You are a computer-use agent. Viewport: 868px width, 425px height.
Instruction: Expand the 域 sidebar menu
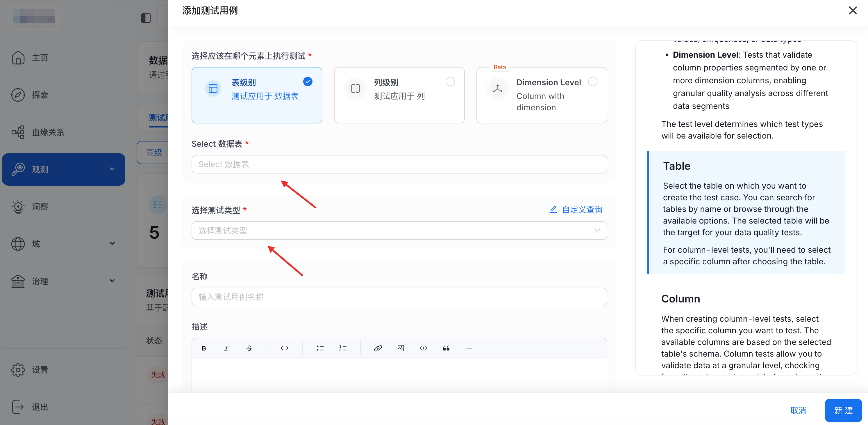[x=63, y=244]
